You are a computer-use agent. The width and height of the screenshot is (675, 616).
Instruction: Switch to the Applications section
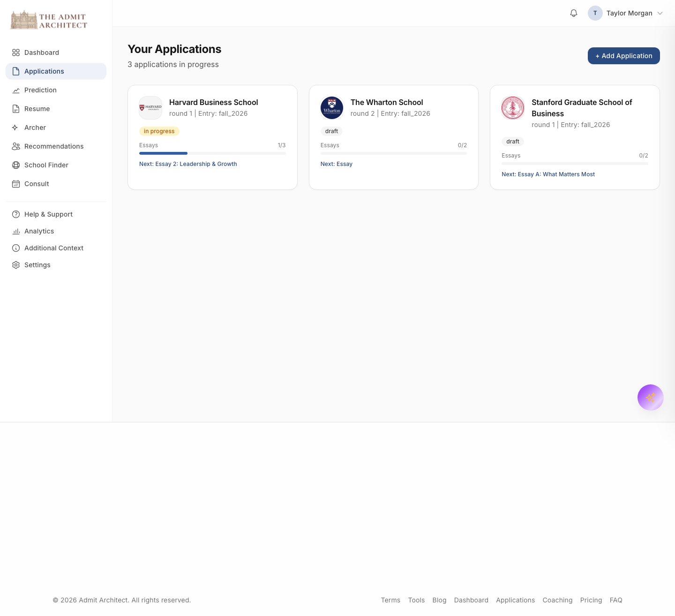(x=44, y=71)
